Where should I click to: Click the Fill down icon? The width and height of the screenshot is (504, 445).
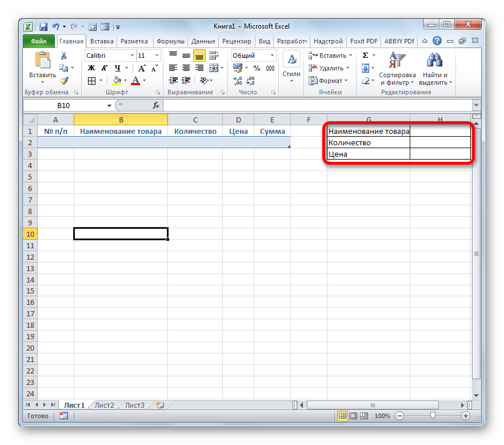click(366, 68)
